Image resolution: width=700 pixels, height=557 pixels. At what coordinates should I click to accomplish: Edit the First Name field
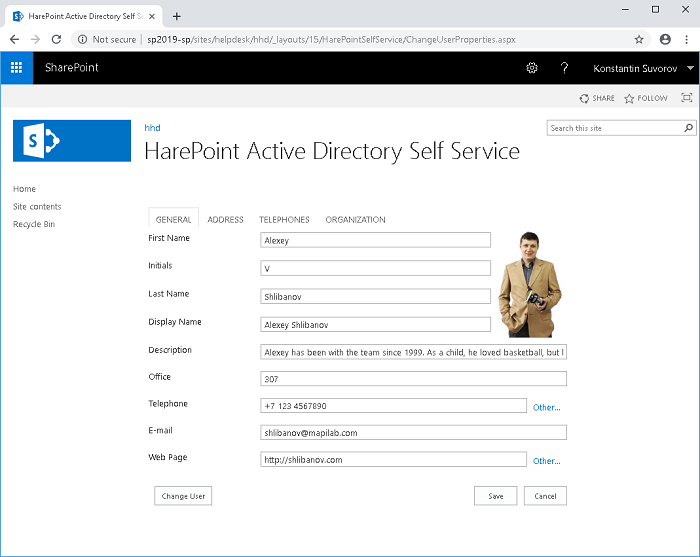click(x=375, y=240)
